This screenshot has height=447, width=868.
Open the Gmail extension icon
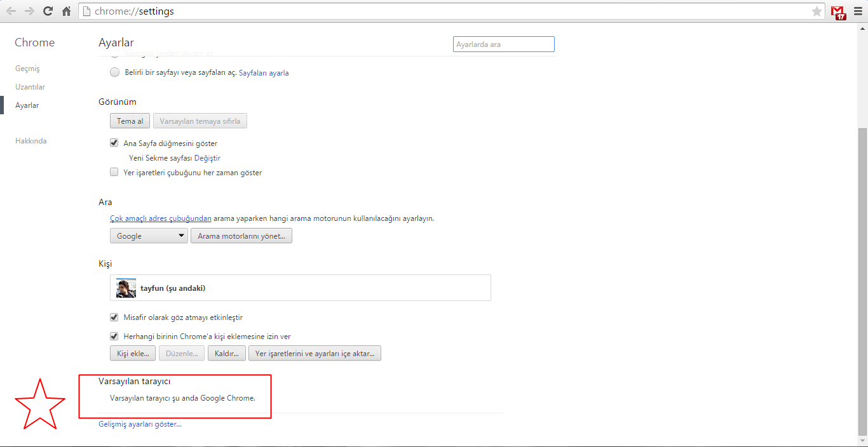(x=838, y=12)
